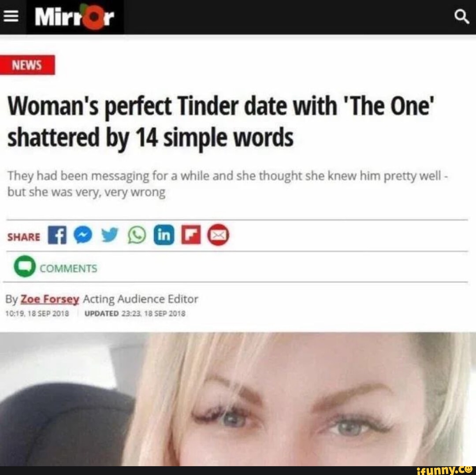The height and width of the screenshot is (475, 476).
Task: Click the SHARE label
Action: pyautogui.click(x=24, y=237)
